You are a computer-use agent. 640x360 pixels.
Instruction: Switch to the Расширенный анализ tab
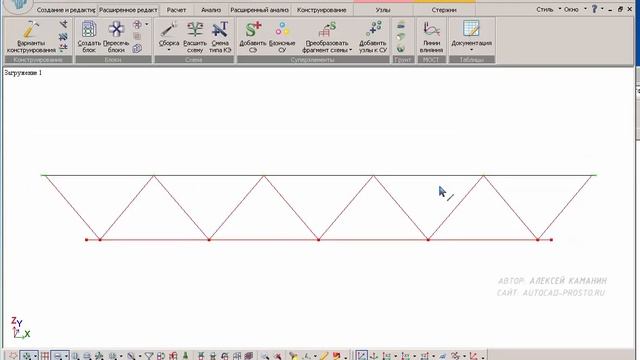(x=259, y=10)
